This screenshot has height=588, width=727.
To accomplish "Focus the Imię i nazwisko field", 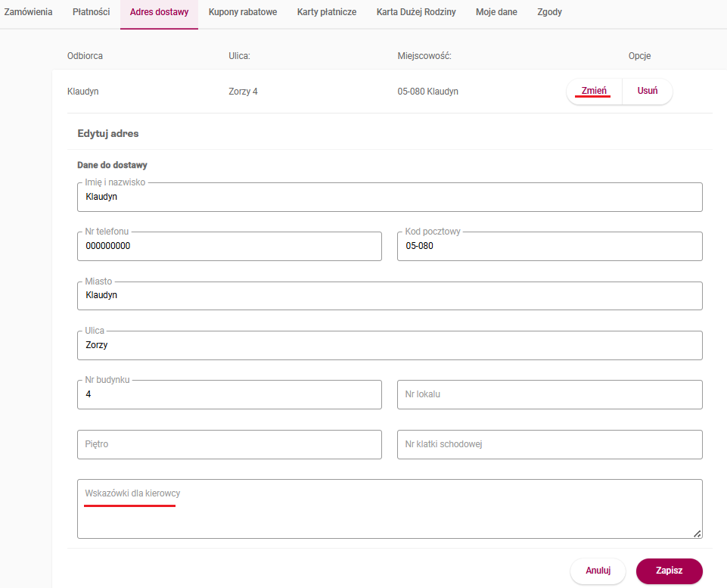I will click(390, 198).
